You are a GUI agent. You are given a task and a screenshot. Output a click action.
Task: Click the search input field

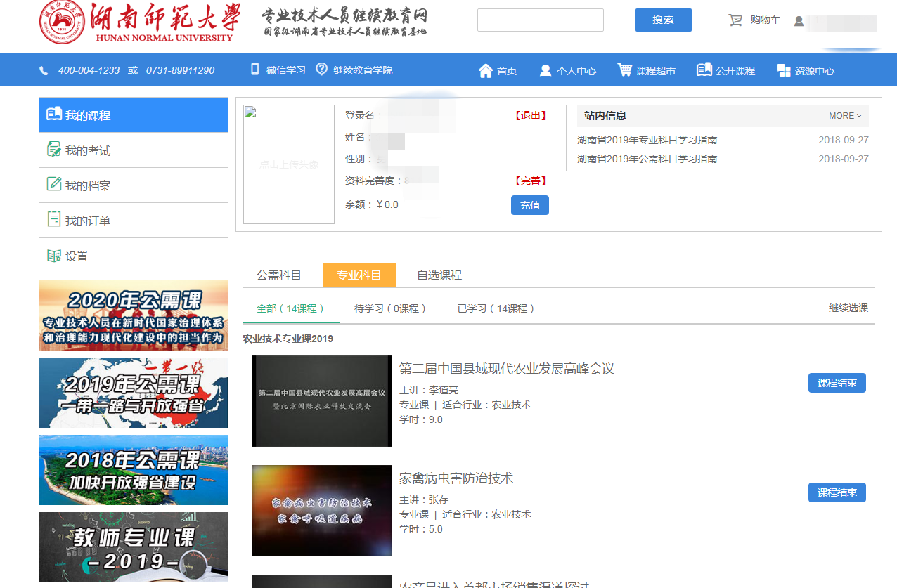[540, 20]
